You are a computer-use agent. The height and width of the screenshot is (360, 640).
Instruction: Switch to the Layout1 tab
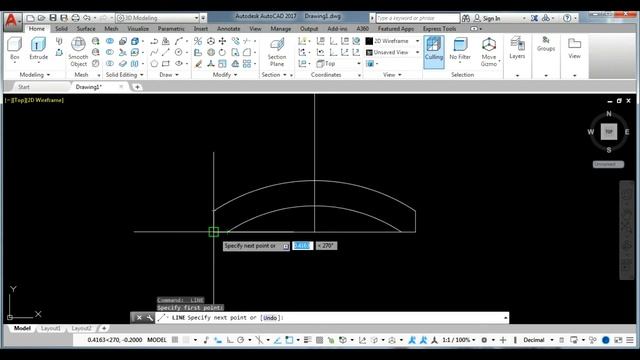(51, 328)
